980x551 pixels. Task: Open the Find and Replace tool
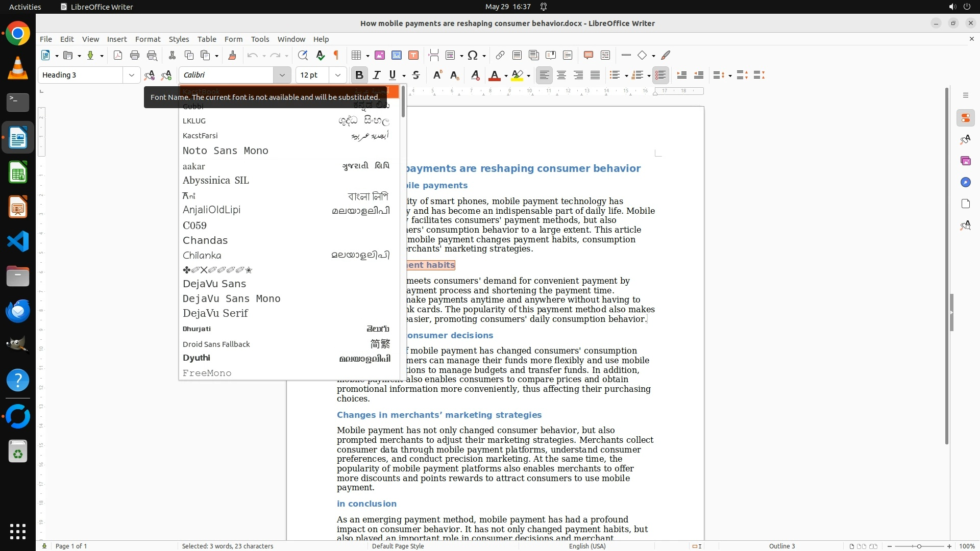pyautogui.click(x=303, y=56)
